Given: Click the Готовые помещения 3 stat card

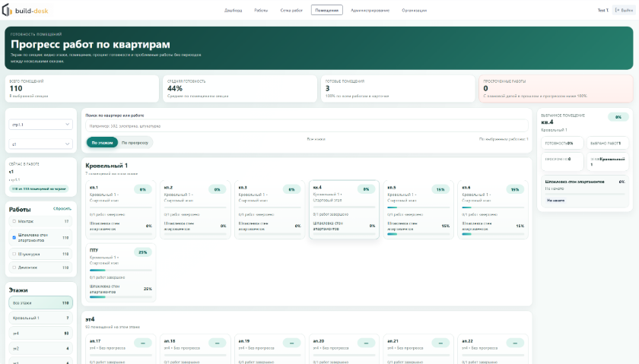Looking at the screenshot, I should click(398, 88).
